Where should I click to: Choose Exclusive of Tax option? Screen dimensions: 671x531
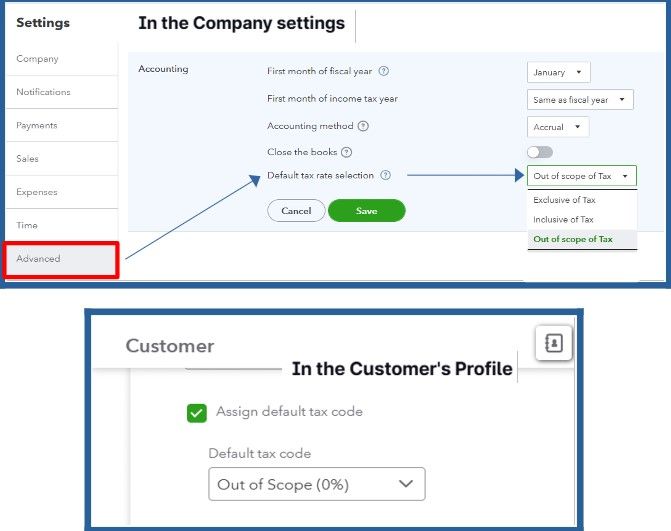(x=564, y=200)
